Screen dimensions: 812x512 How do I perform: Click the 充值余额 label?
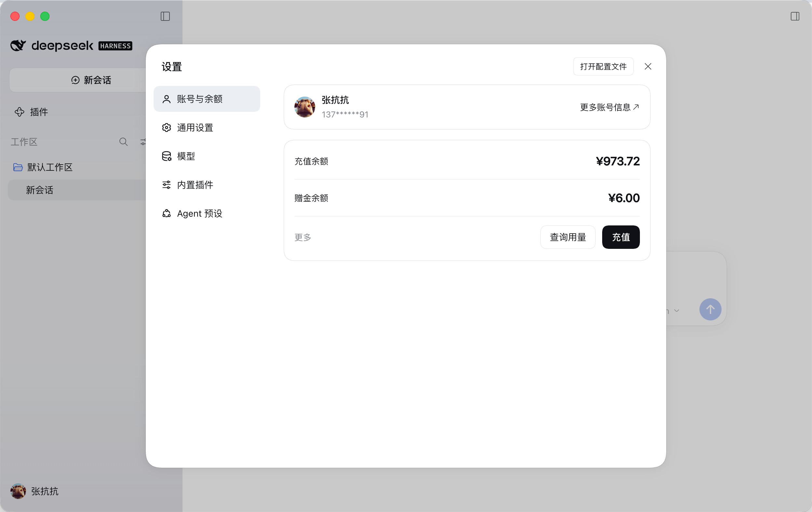pyautogui.click(x=311, y=161)
